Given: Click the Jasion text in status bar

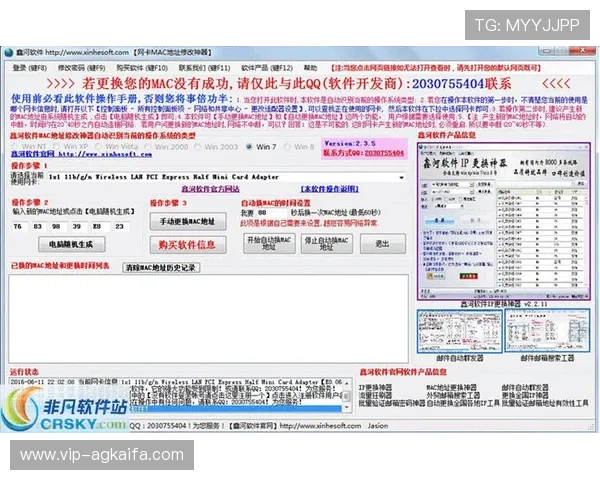Looking at the screenshot, I should [378, 426].
